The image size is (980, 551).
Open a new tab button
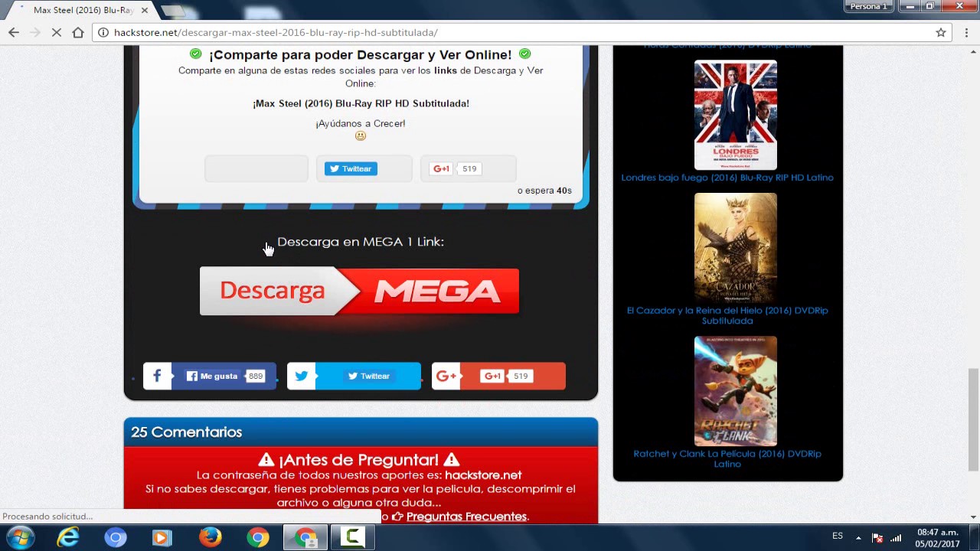(x=175, y=11)
